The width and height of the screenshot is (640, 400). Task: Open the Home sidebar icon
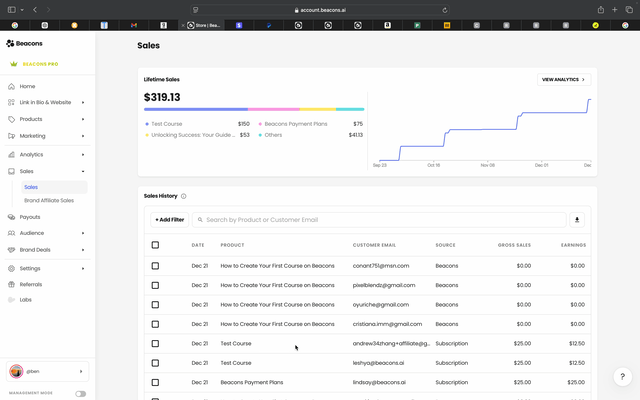tap(11, 87)
